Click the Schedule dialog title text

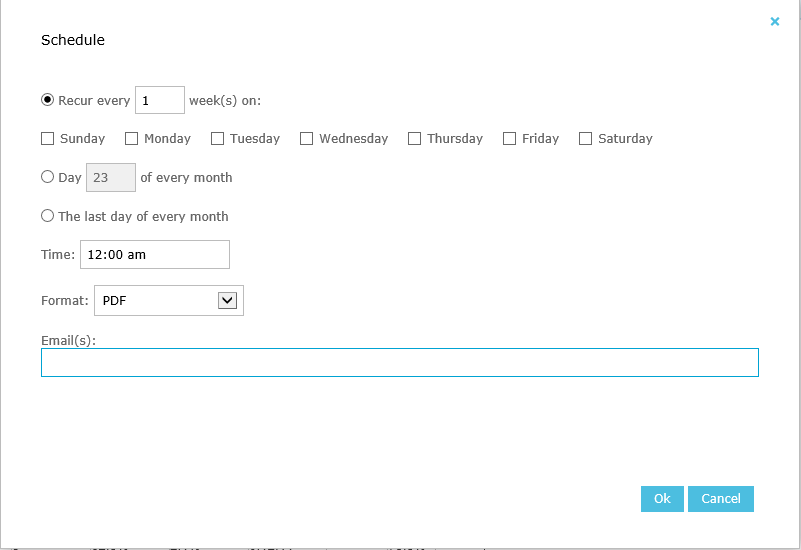[73, 41]
